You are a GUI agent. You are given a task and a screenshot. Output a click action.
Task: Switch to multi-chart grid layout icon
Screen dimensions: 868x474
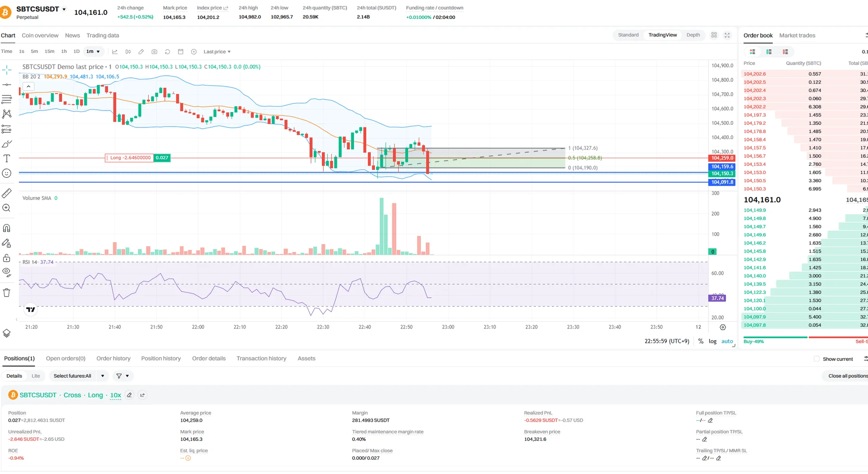pyautogui.click(x=714, y=35)
